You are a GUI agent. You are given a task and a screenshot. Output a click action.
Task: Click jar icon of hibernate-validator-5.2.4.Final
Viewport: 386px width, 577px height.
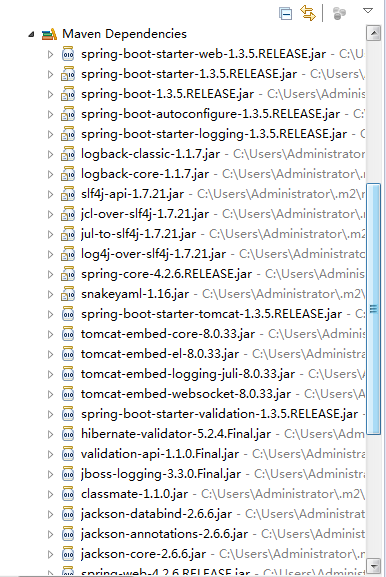tap(68, 433)
